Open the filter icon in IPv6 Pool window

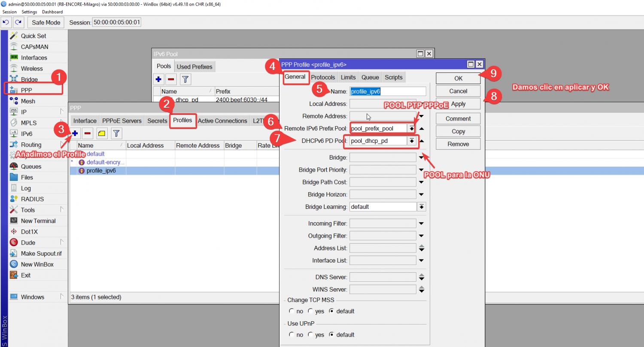click(x=185, y=79)
